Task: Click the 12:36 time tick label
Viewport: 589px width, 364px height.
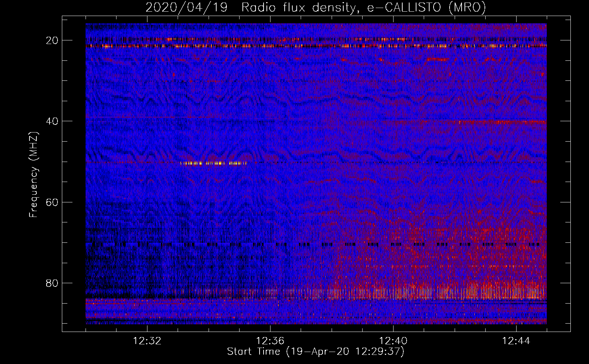Action: (270, 341)
